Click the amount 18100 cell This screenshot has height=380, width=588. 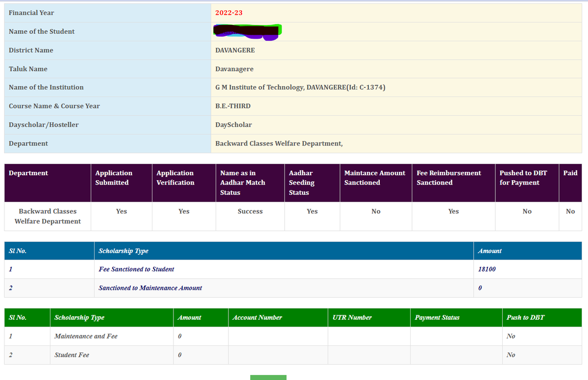click(485, 269)
